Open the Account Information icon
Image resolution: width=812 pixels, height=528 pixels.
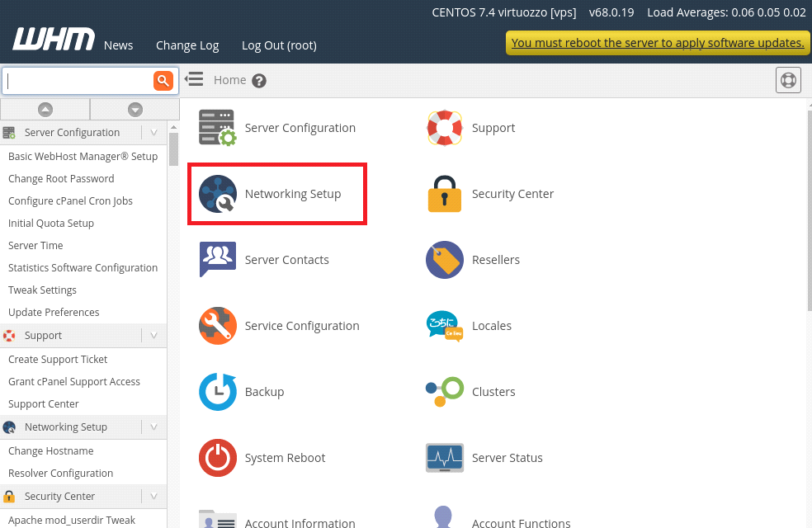pos(218,519)
